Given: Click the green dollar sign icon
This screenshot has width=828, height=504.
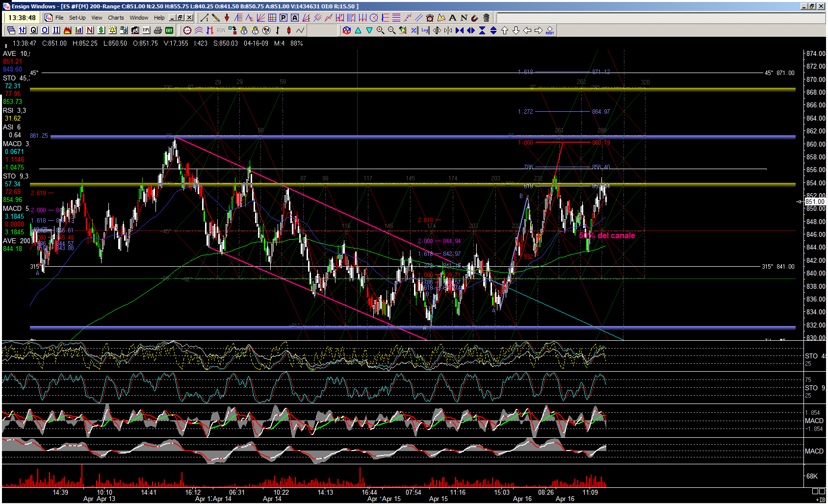Looking at the screenshot, I should pyautogui.click(x=101, y=30).
